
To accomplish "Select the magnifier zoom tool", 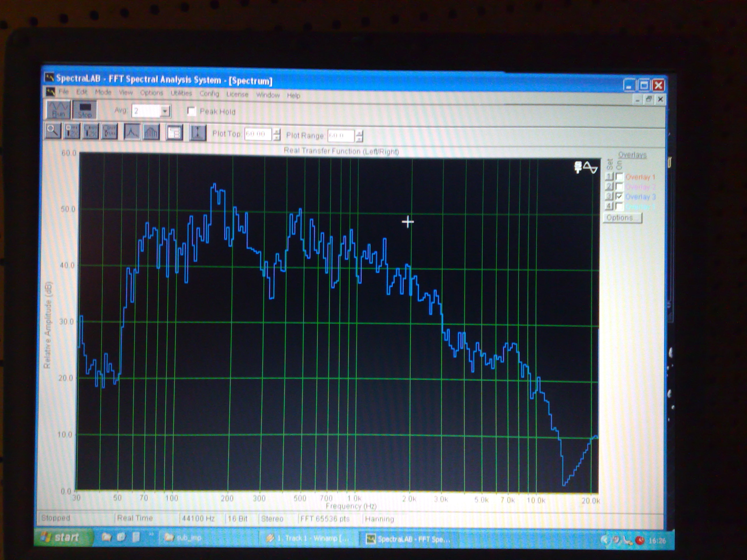I will point(53,131).
